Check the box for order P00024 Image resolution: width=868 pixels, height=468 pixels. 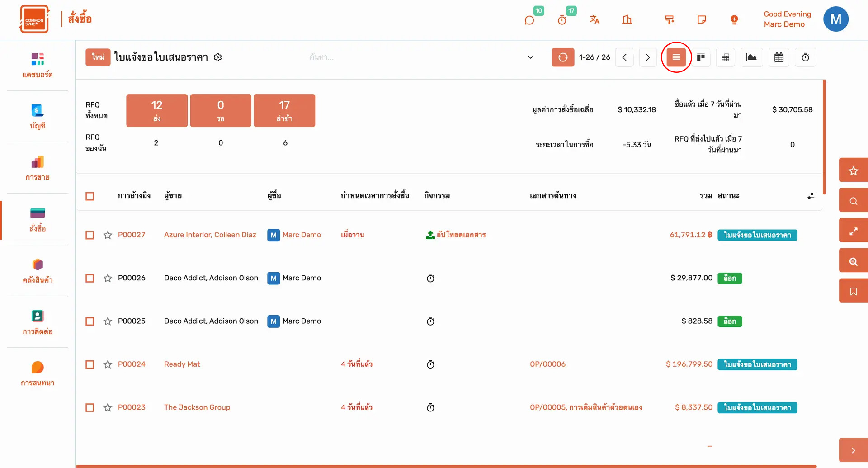(x=90, y=364)
